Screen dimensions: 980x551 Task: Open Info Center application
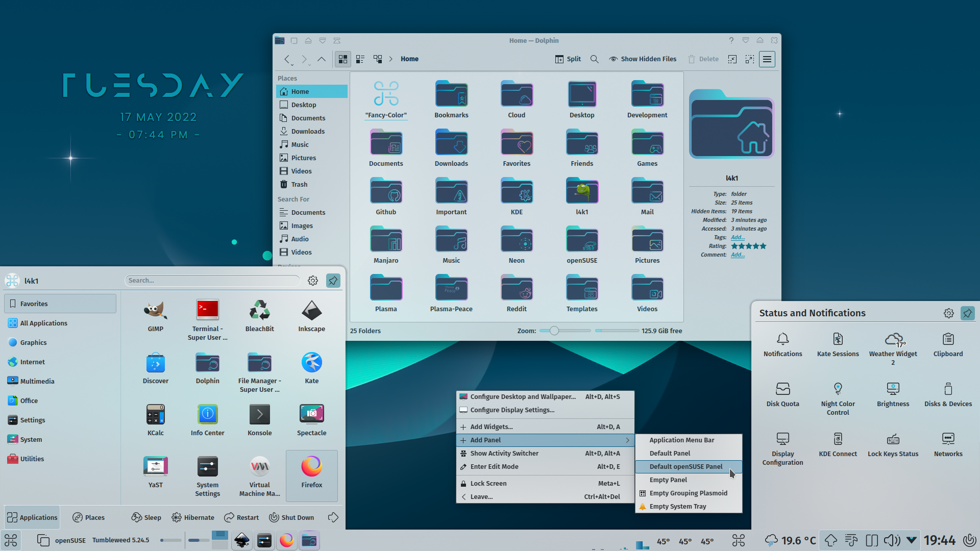(208, 420)
